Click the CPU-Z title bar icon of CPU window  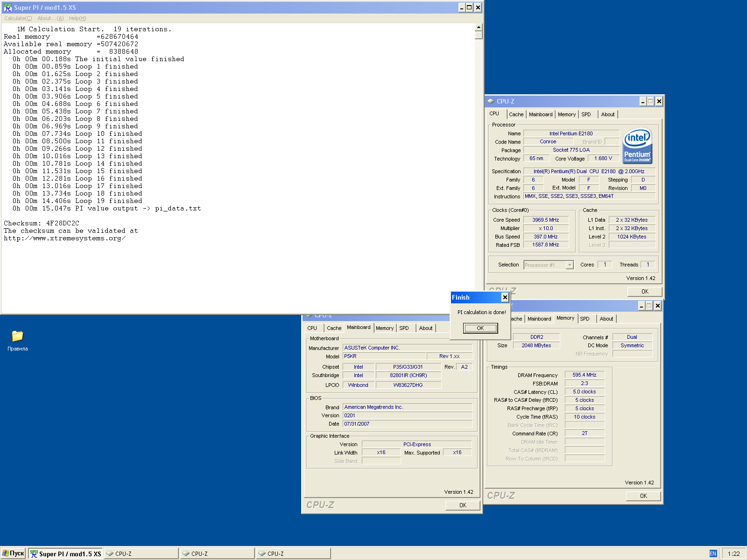click(x=491, y=101)
